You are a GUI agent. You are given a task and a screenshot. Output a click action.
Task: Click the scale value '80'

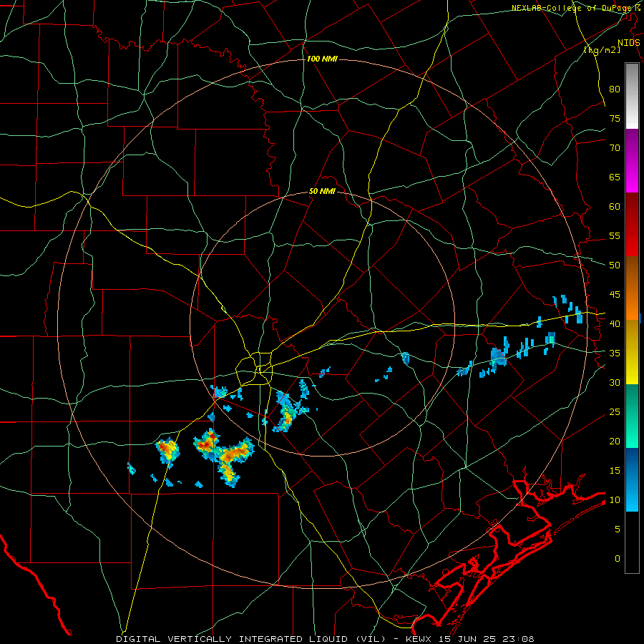(615, 89)
